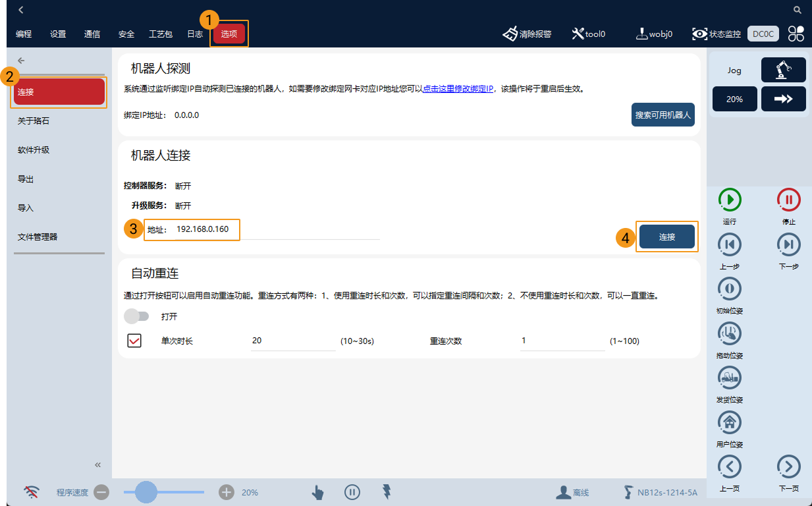Click the lightning bolt power icon
Screen dimensions: 812x506
pyautogui.click(x=387, y=492)
